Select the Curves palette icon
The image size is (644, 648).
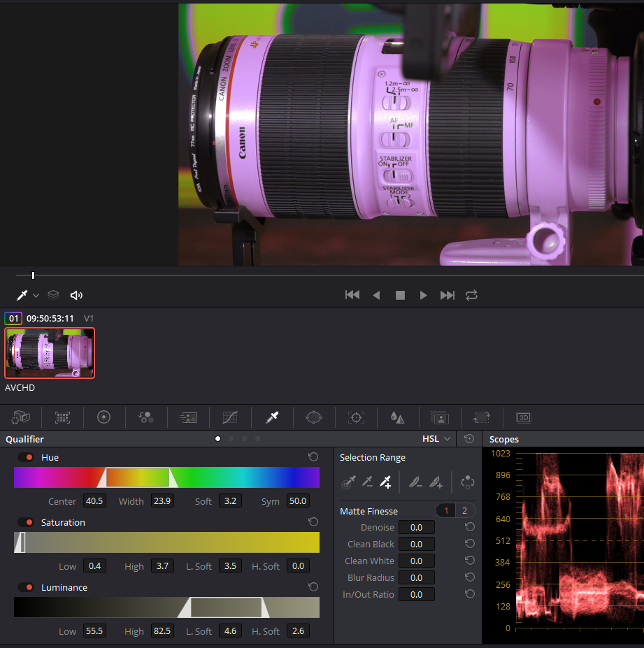tap(230, 417)
